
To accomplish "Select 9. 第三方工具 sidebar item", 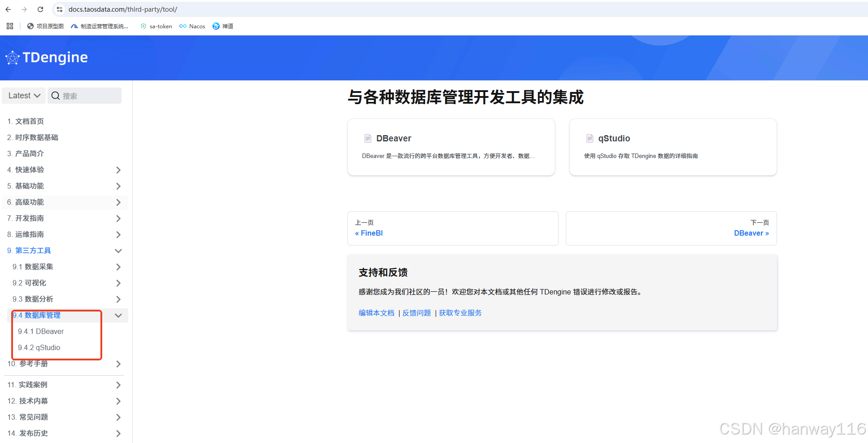I will point(29,250).
